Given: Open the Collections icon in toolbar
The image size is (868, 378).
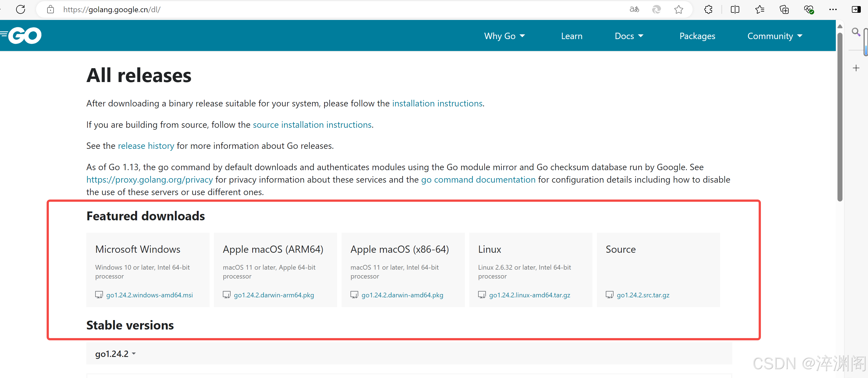Looking at the screenshot, I should pyautogui.click(x=784, y=9).
